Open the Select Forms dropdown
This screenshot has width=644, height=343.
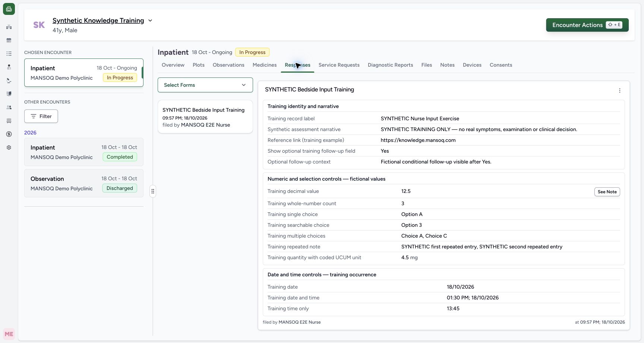tap(205, 85)
